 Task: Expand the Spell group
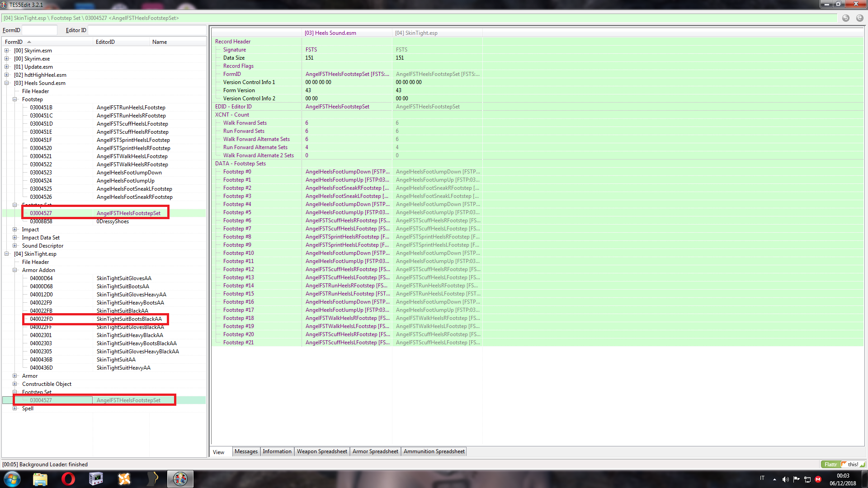[15, 408]
